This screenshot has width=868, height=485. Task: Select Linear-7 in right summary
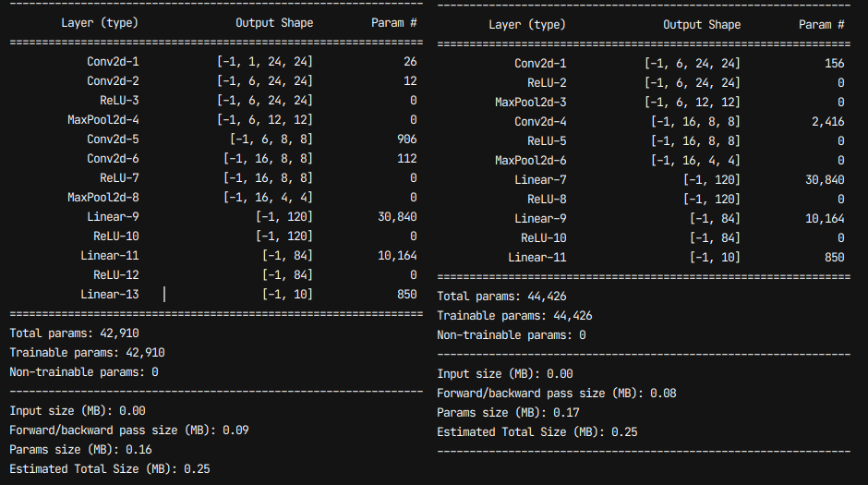(540, 179)
